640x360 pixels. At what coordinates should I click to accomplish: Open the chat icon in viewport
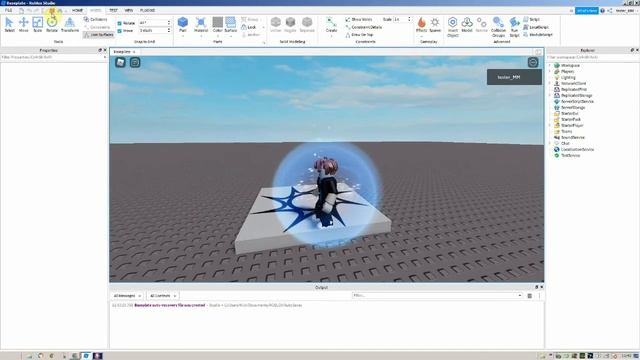(x=135, y=62)
